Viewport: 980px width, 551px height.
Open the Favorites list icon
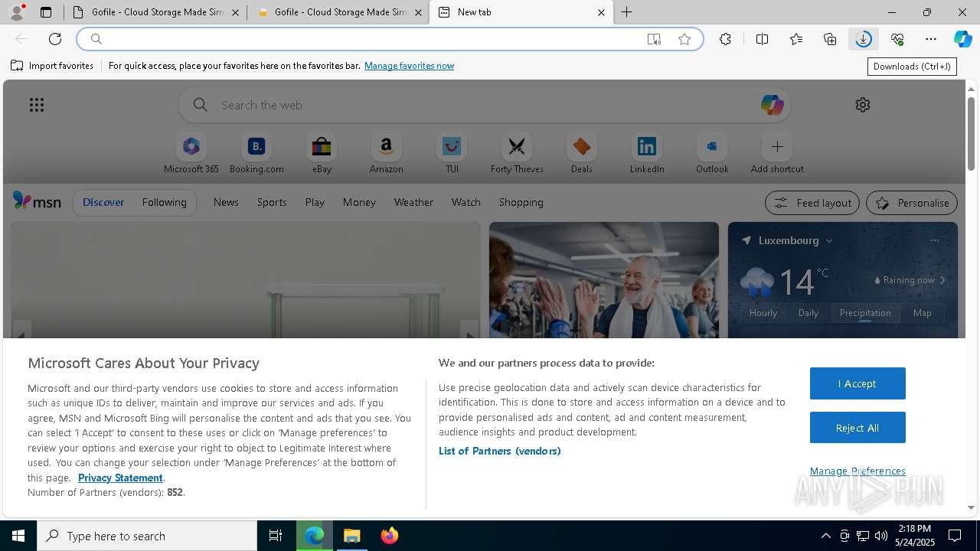(x=796, y=39)
